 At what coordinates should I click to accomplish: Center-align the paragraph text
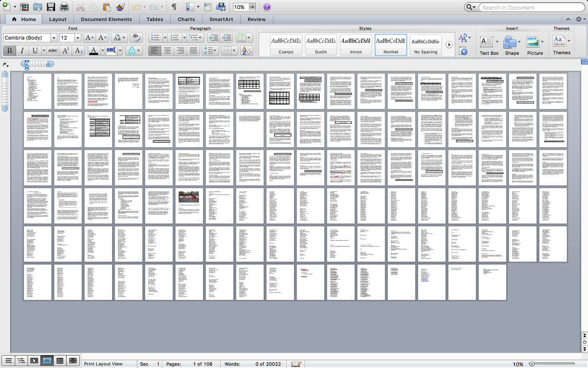coord(168,51)
